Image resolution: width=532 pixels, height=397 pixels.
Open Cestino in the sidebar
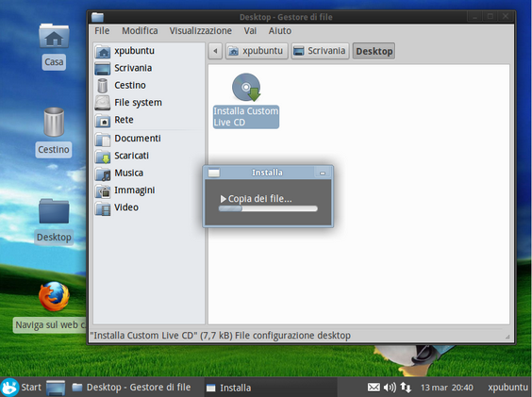149,85
